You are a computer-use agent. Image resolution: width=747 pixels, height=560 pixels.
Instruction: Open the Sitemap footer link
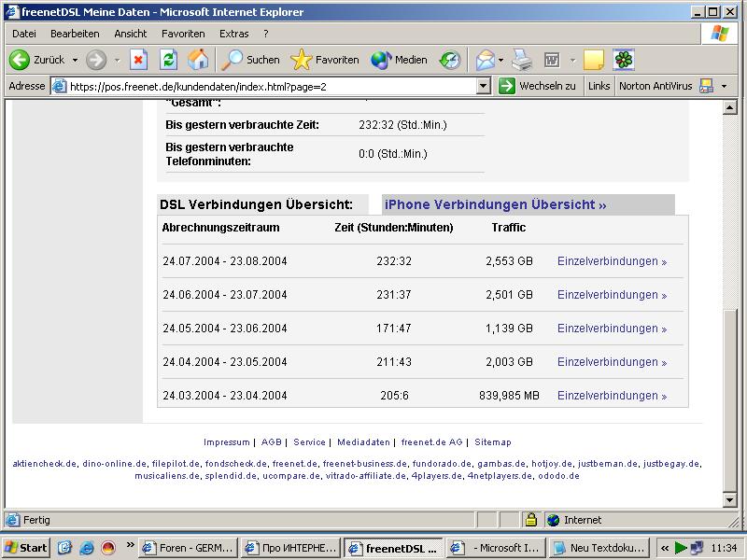[x=493, y=441]
